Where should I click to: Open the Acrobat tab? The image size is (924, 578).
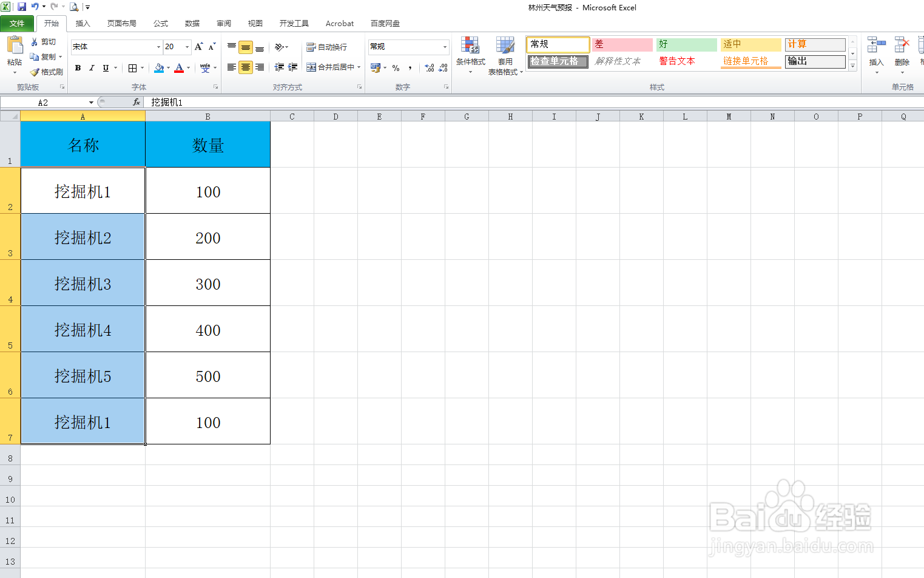click(340, 24)
